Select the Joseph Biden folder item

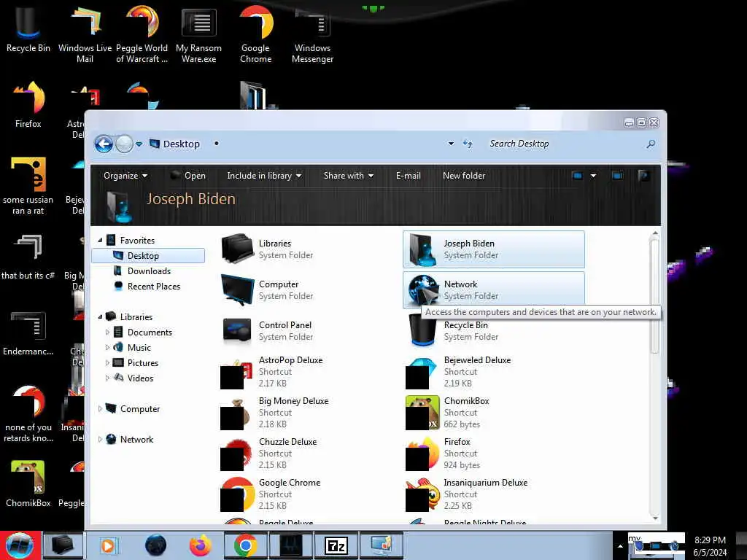pos(494,249)
